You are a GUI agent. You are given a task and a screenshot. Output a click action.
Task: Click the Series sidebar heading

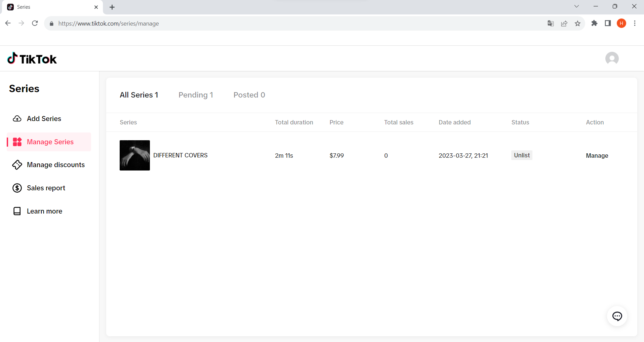(x=24, y=88)
